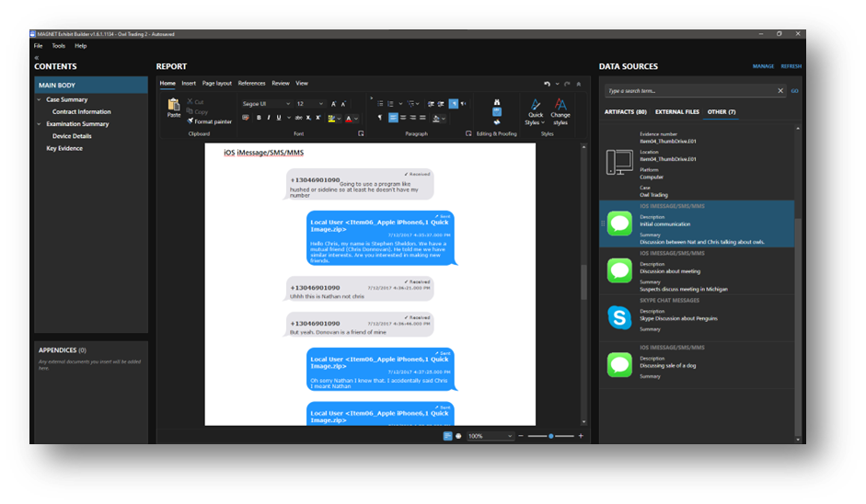Screen dimensions: 866x504
Task: Toggle italic formatting
Action: pyautogui.click(x=269, y=118)
